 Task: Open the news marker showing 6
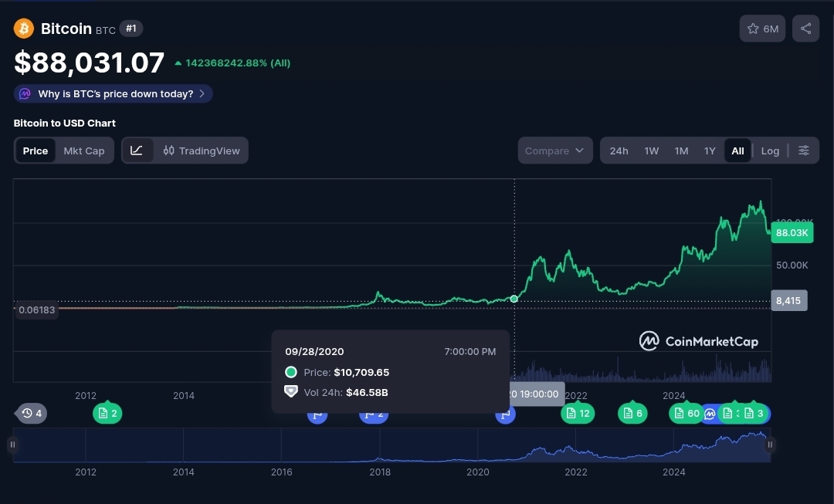pos(632,413)
